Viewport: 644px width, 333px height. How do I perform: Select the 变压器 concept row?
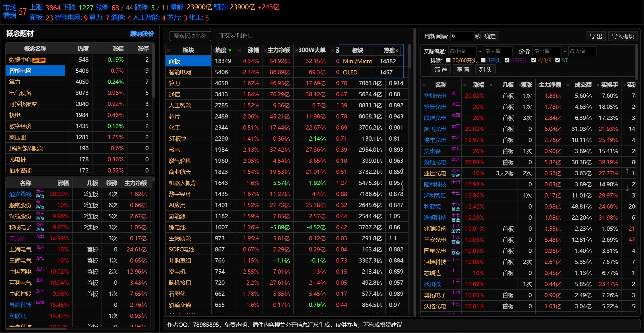tap(79, 137)
